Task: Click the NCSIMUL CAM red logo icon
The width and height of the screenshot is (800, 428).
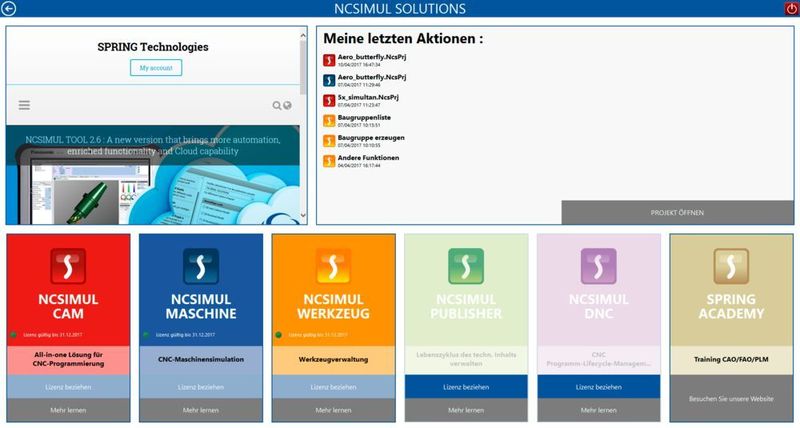Action: pos(68,266)
